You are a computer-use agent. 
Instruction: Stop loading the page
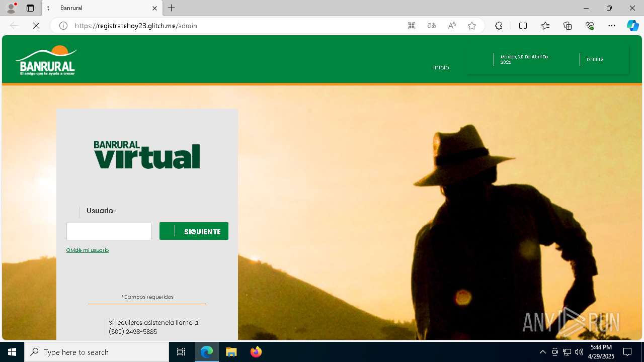(x=36, y=26)
